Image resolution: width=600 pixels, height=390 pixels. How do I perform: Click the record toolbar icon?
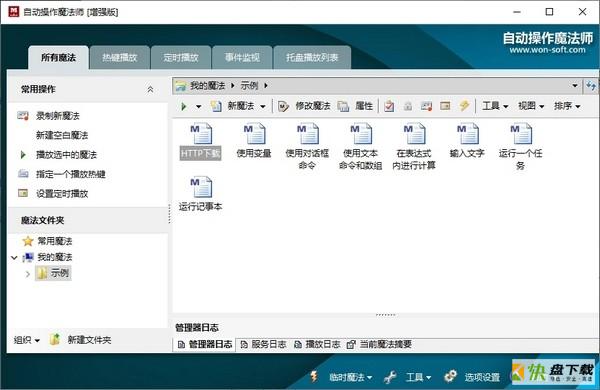click(426, 106)
